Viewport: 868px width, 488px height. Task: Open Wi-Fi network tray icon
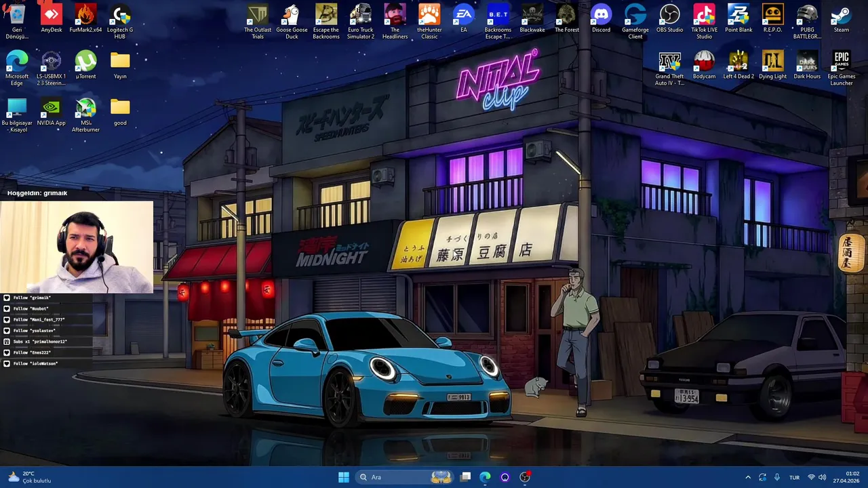[x=811, y=477]
